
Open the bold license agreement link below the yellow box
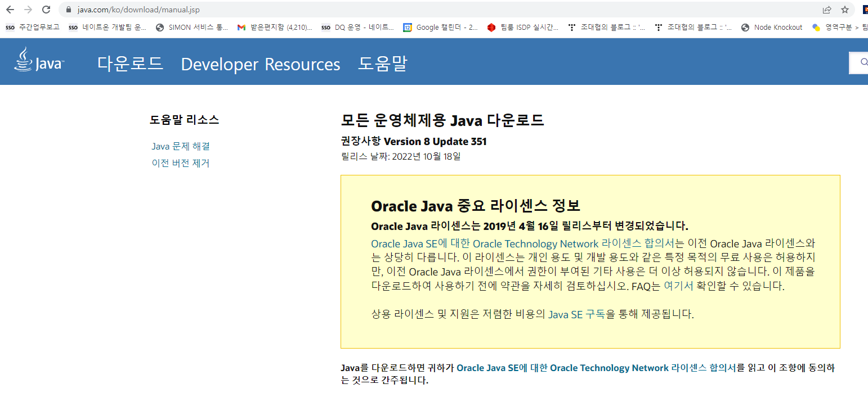[596, 368]
